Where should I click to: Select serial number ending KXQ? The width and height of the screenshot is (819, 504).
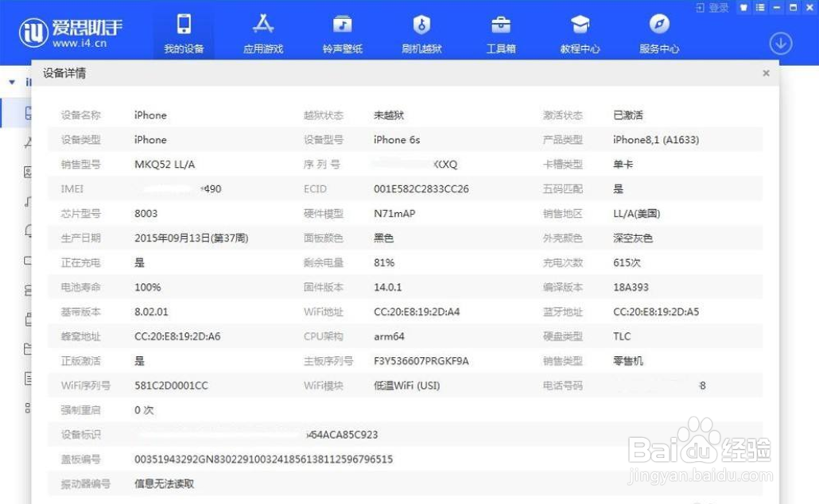pyautogui.click(x=445, y=165)
